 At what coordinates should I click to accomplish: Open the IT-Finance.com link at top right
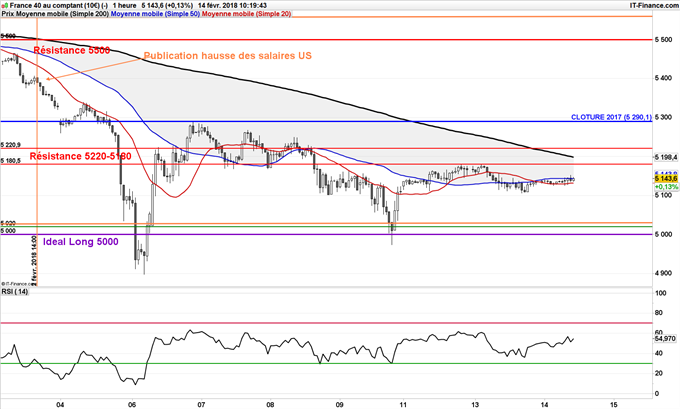click(x=654, y=6)
